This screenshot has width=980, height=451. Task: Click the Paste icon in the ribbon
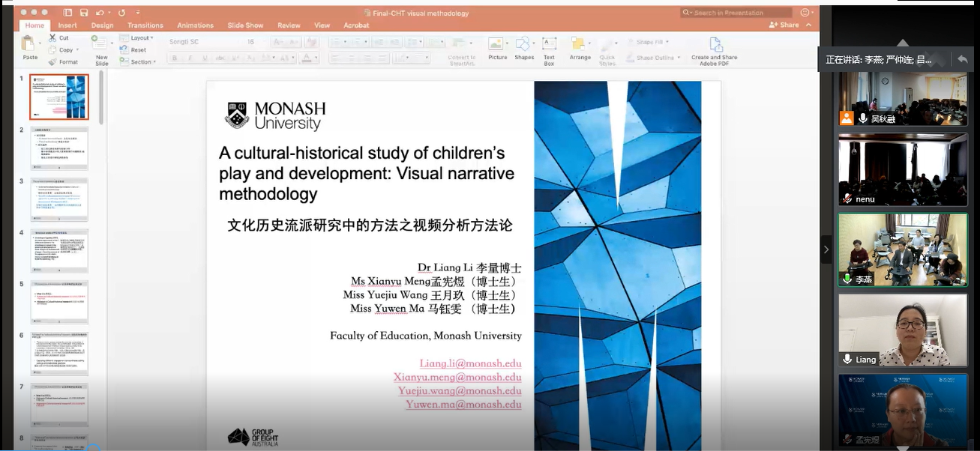29,46
